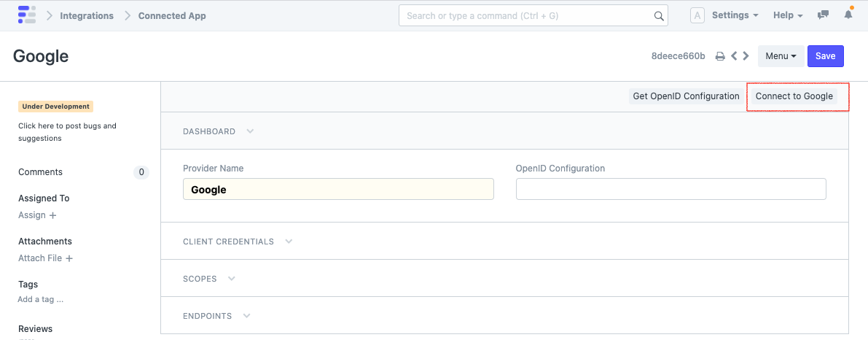The width and height of the screenshot is (868, 340).
Task: Click the print icon
Action: [720, 56]
